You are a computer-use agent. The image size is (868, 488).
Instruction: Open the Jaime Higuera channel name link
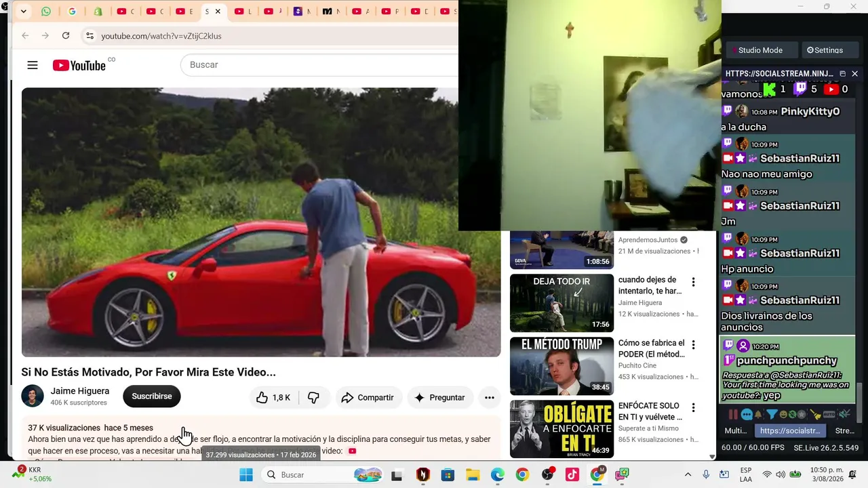click(x=80, y=391)
